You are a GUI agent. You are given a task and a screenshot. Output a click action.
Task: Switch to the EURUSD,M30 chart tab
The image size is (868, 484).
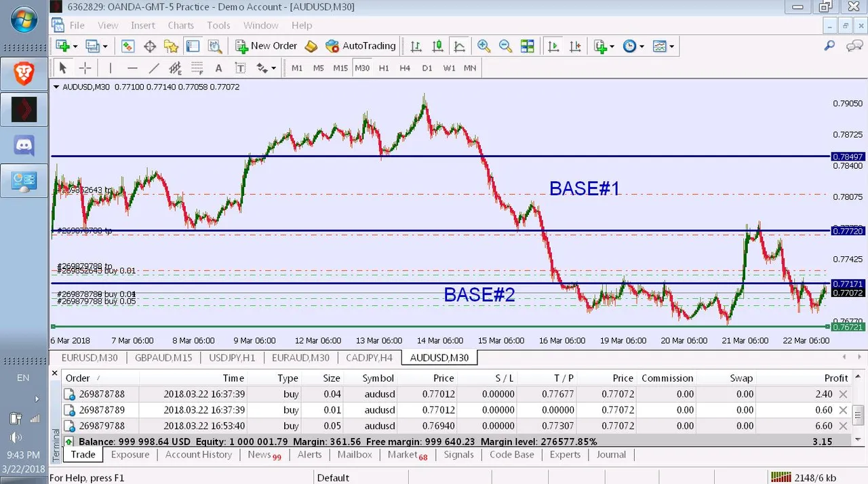(90, 357)
